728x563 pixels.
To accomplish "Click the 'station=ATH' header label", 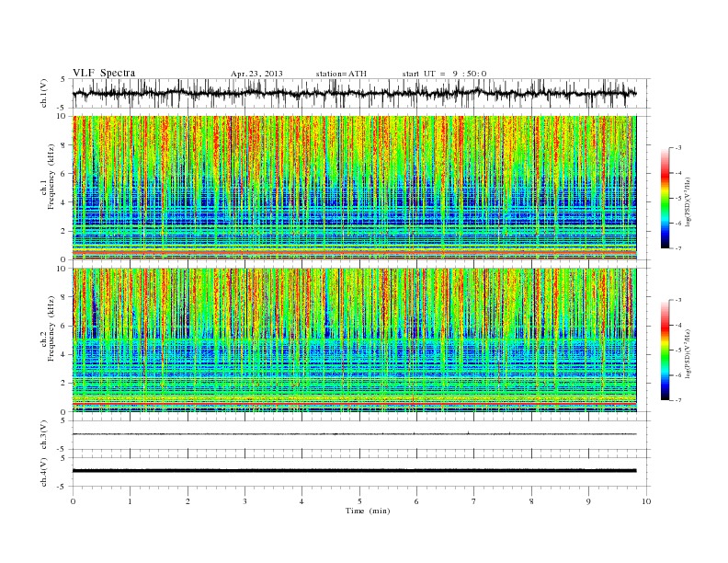I will (341, 74).
